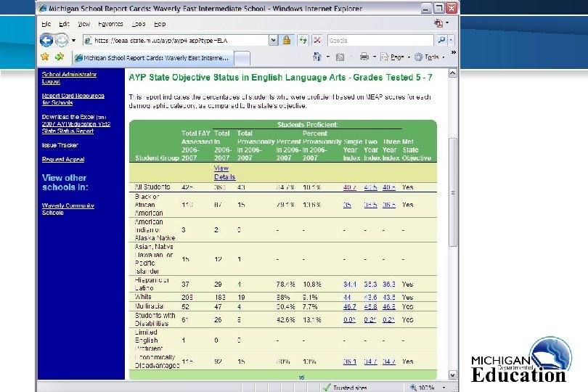The height and width of the screenshot is (392, 588).
Task: Click the Hispanic or Latino single year index 34.4
Action: point(349,285)
